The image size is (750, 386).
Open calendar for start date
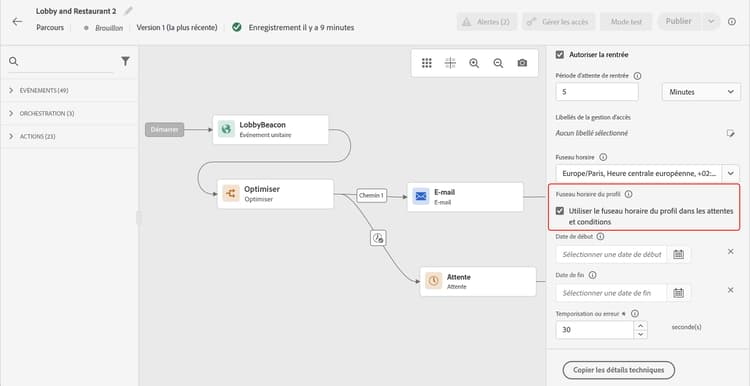tap(678, 254)
